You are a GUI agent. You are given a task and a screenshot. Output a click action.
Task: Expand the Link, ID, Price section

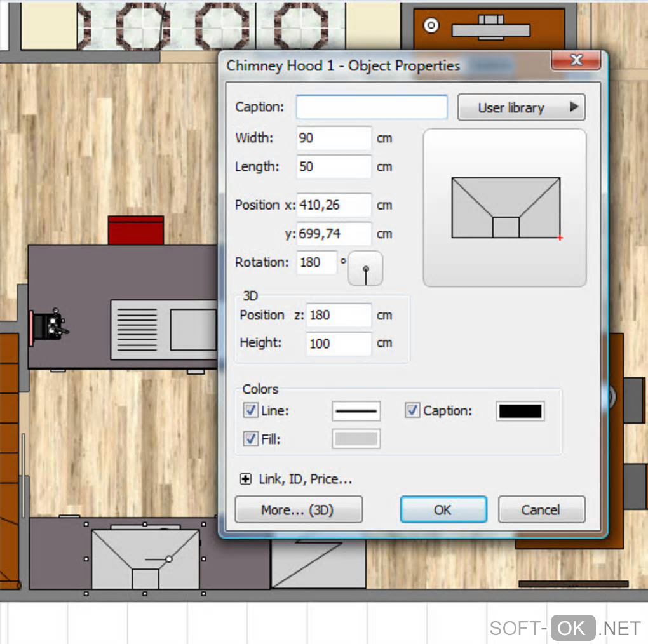point(245,479)
